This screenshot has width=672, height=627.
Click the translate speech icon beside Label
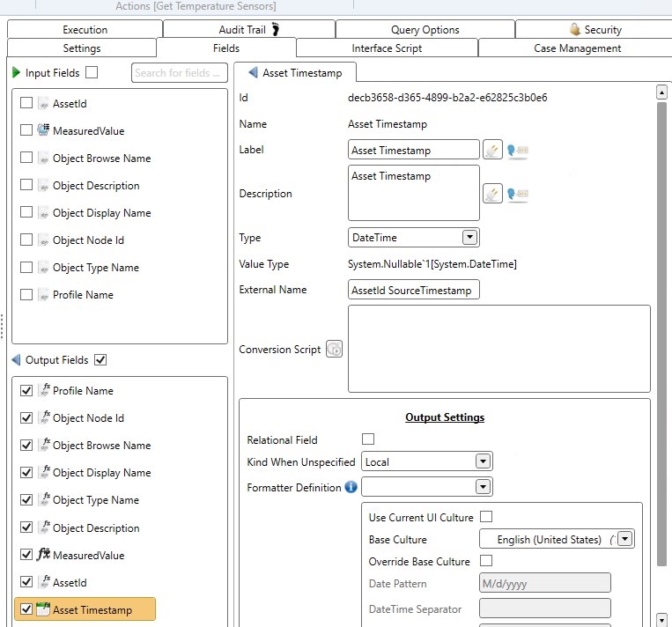[x=517, y=151]
